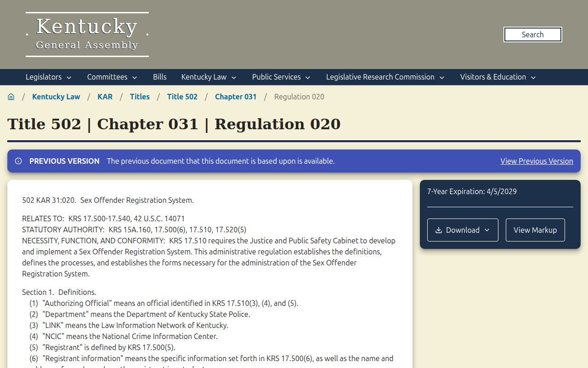The width and height of the screenshot is (588, 368).
Task: Follow the KAR breadcrumb link
Action: point(105,97)
